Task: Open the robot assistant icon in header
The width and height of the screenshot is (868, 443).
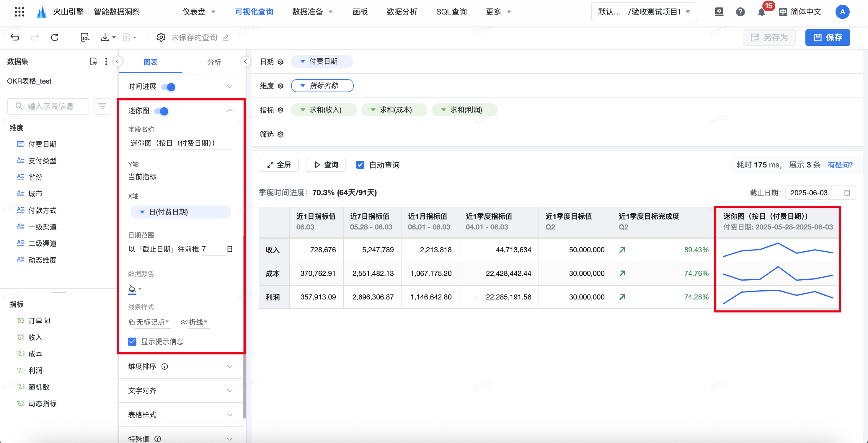Action: point(719,12)
